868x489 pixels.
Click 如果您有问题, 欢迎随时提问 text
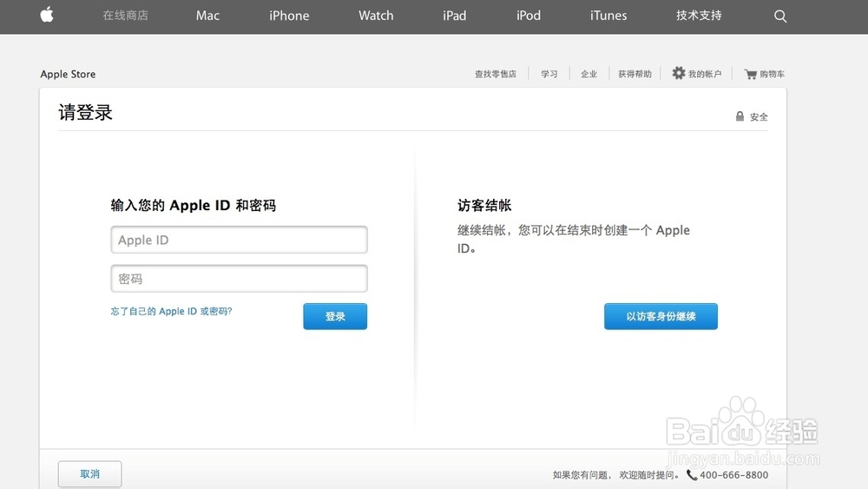pos(615,474)
